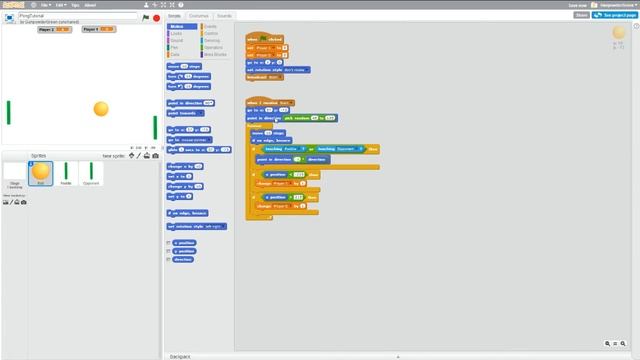Open the My Stuff folder icon

pyautogui.click(x=594, y=5)
